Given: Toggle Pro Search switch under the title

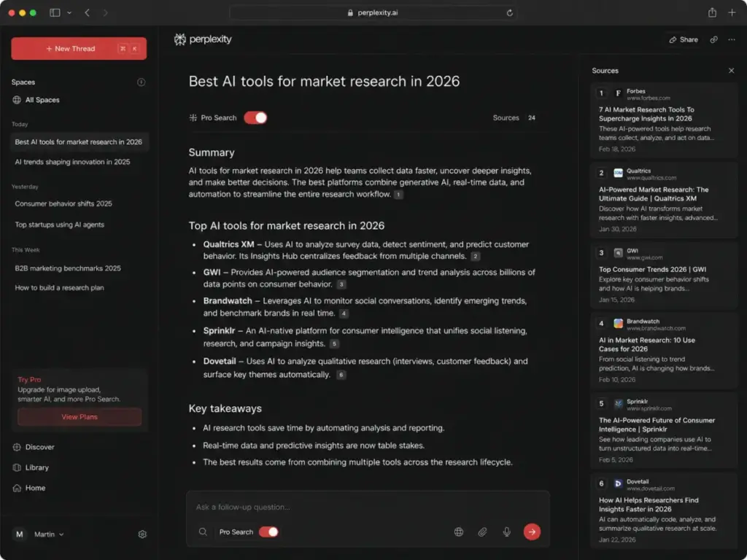Looking at the screenshot, I should pyautogui.click(x=255, y=117).
